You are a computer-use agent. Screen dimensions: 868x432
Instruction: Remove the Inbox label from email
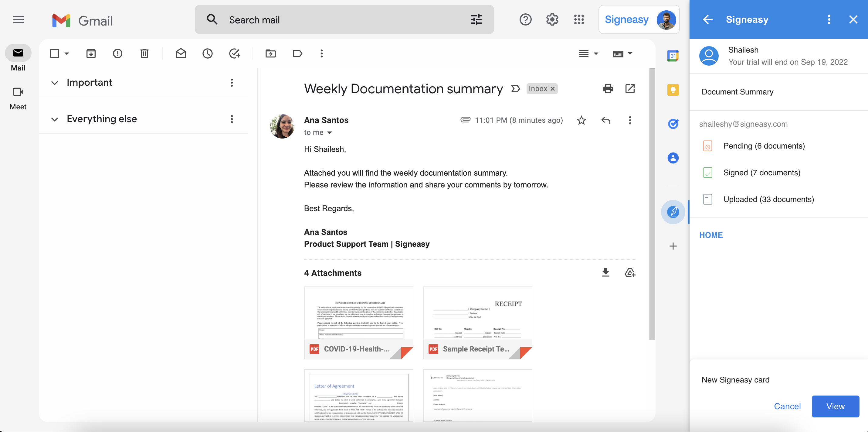tap(553, 89)
